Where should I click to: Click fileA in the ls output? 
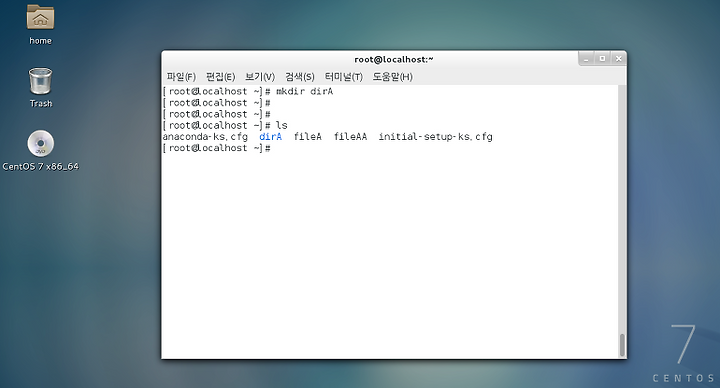(x=308, y=137)
